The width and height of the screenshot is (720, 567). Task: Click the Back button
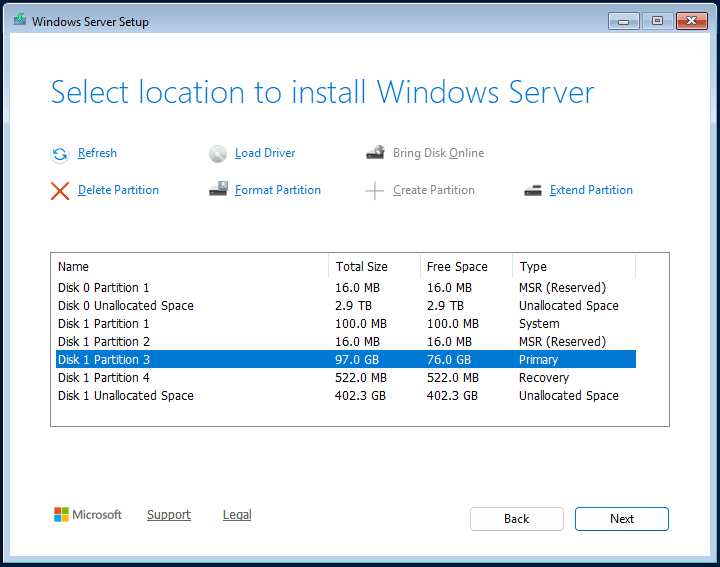click(x=517, y=519)
